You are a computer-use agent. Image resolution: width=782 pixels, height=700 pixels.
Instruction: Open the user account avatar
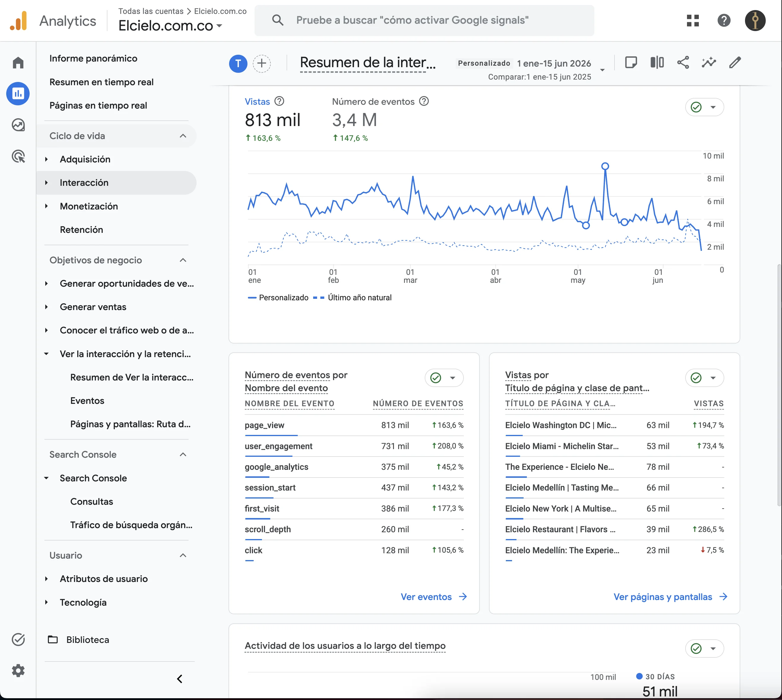755,20
